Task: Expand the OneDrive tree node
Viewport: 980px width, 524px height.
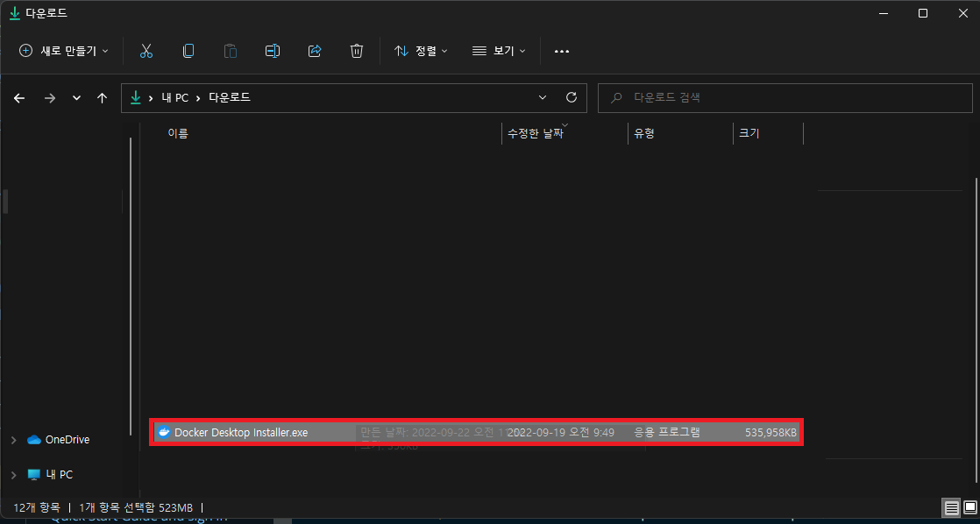Action: (x=14, y=440)
